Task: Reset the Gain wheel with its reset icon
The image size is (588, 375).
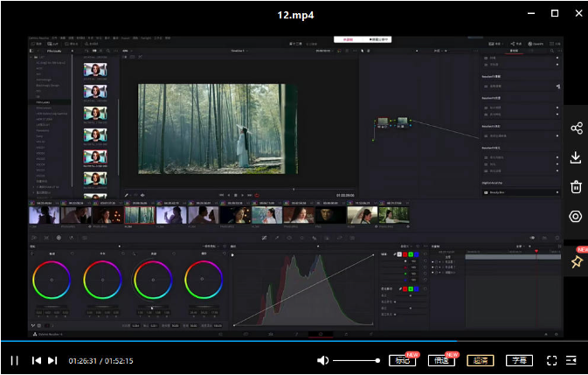Action: point(174,253)
